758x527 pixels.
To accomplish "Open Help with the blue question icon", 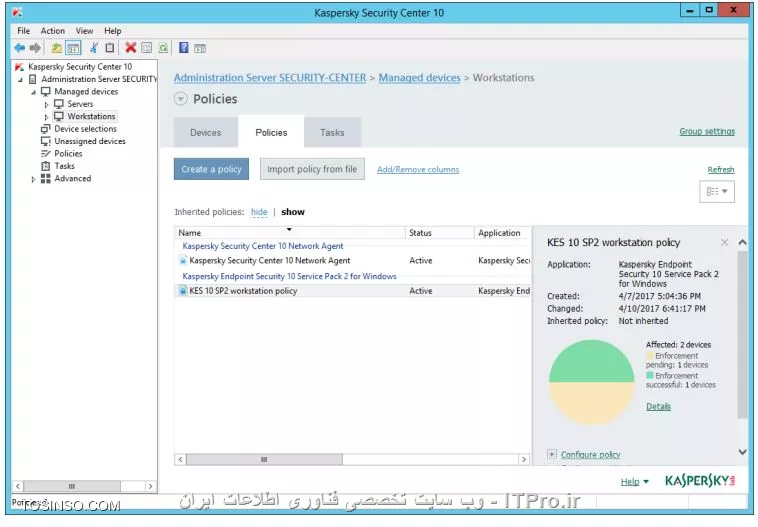I will [x=184, y=47].
